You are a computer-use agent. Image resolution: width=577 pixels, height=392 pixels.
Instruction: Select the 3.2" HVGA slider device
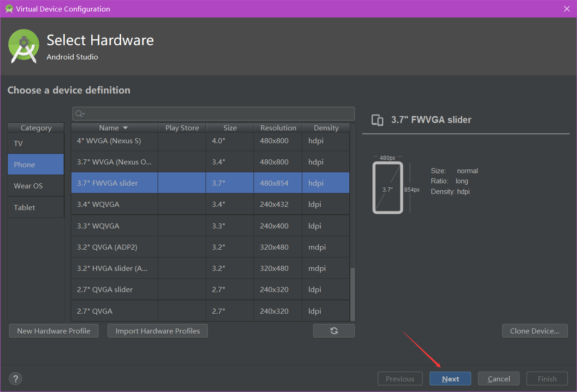[211, 268]
